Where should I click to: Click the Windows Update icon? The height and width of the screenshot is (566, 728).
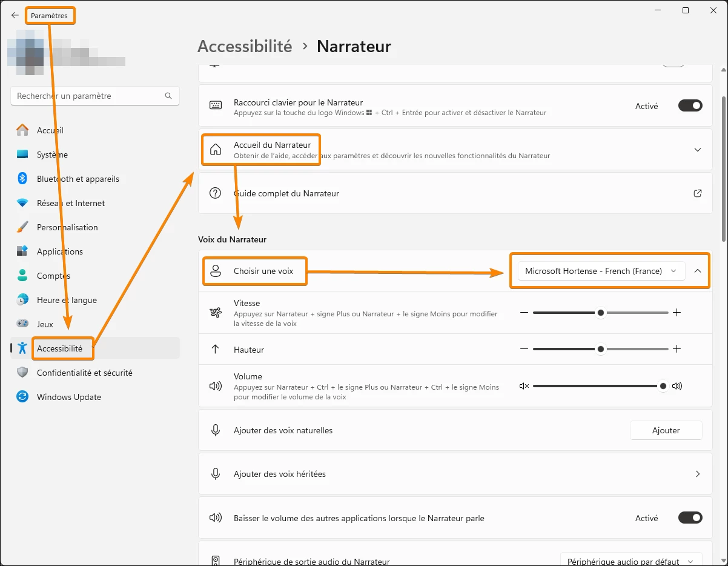click(22, 397)
